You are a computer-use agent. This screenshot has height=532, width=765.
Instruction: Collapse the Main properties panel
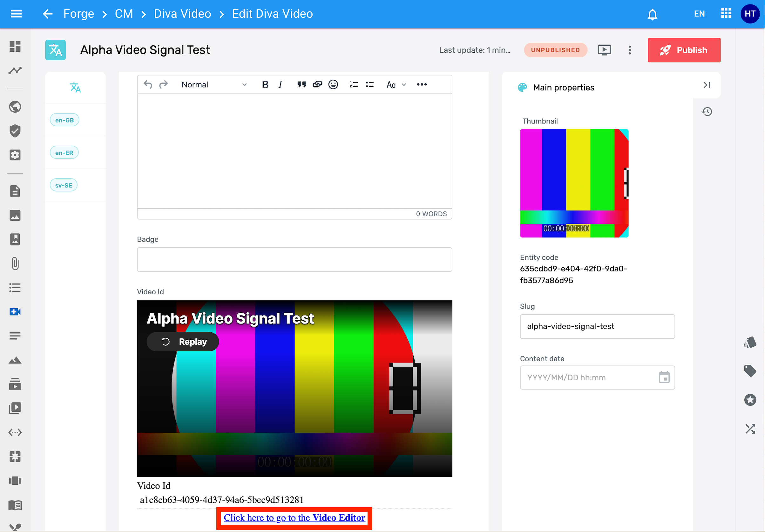click(x=707, y=85)
